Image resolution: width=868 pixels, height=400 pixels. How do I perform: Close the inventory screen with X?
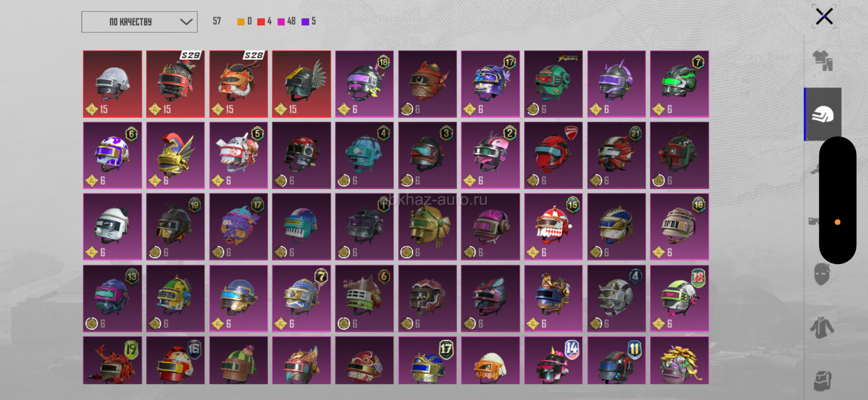(x=824, y=17)
